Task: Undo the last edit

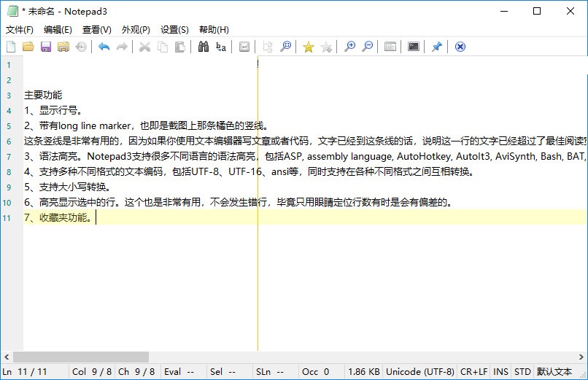Action: 104,47
